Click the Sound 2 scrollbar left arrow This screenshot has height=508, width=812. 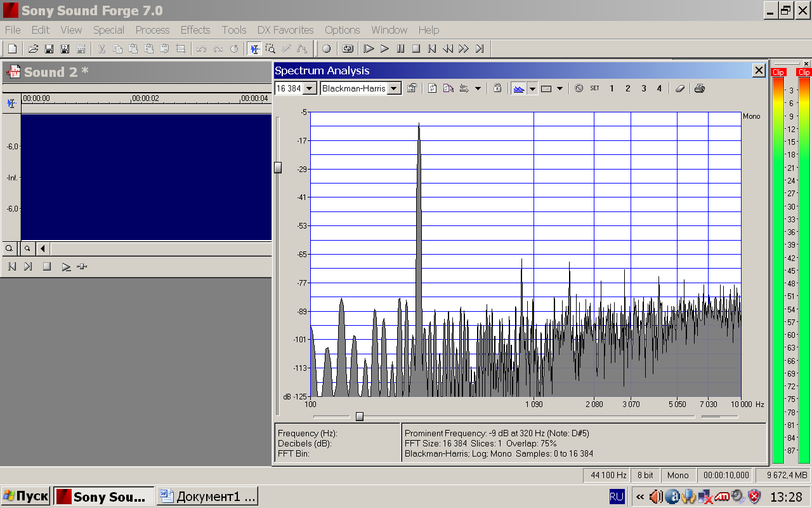click(43, 248)
